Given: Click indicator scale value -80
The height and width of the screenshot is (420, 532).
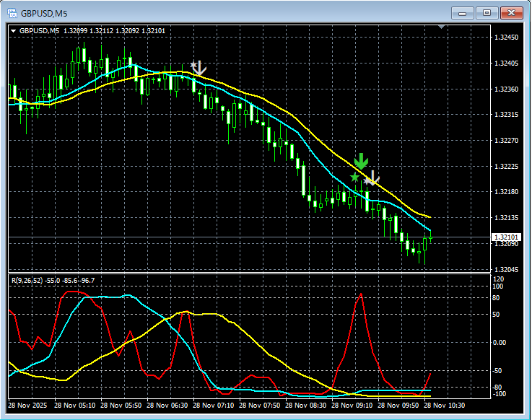Looking at the screenshot, I should (497, 388).
